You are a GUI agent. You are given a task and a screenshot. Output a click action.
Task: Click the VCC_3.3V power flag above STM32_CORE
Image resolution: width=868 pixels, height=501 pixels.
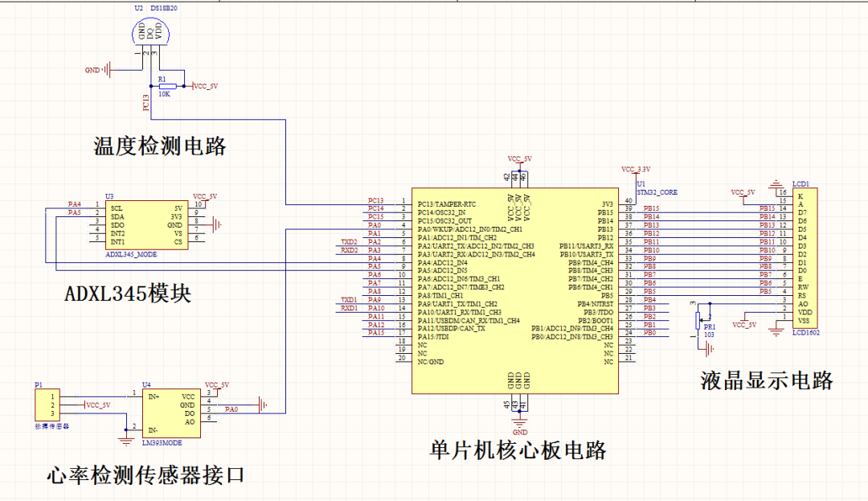634,170
